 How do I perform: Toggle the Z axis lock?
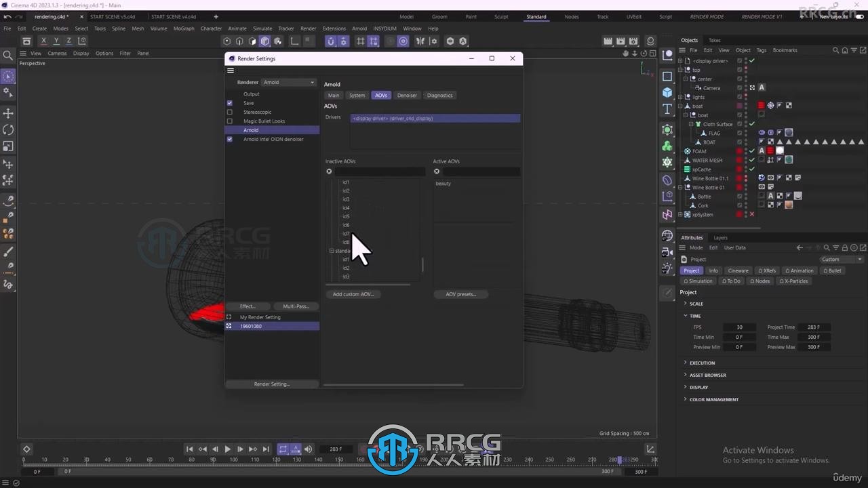pos(68,41)
